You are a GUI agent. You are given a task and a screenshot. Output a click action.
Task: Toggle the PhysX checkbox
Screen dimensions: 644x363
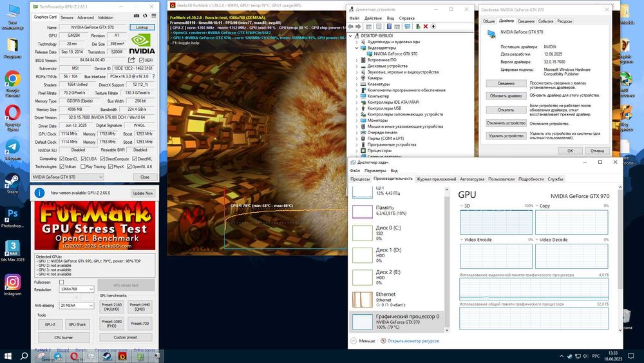(x=110, y=166)
